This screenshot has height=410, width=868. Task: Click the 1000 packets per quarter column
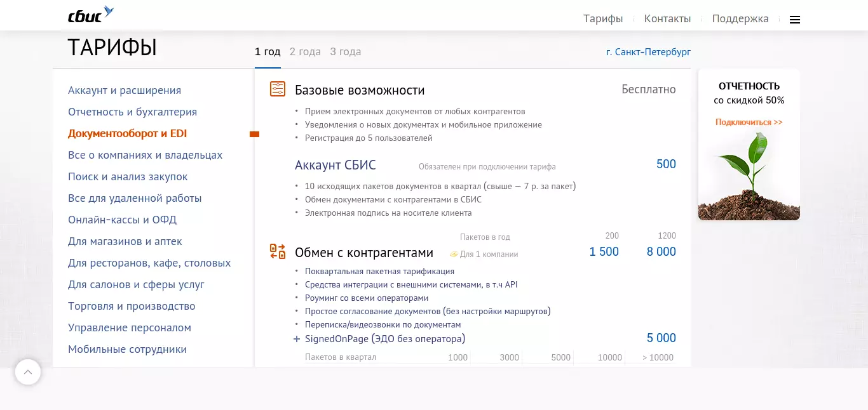coord(458,357)
